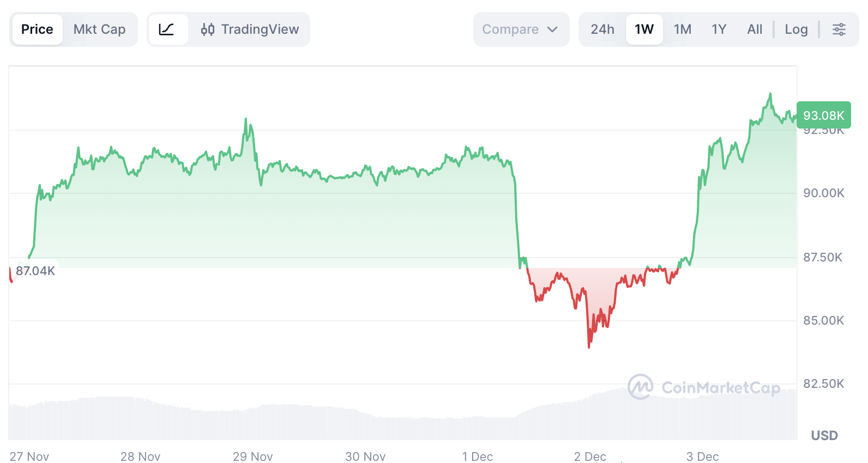Select the All time range tab

(755, 29)
